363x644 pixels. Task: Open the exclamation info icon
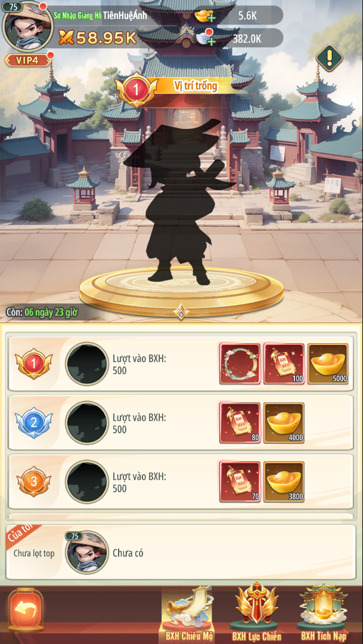coord(329,58)
